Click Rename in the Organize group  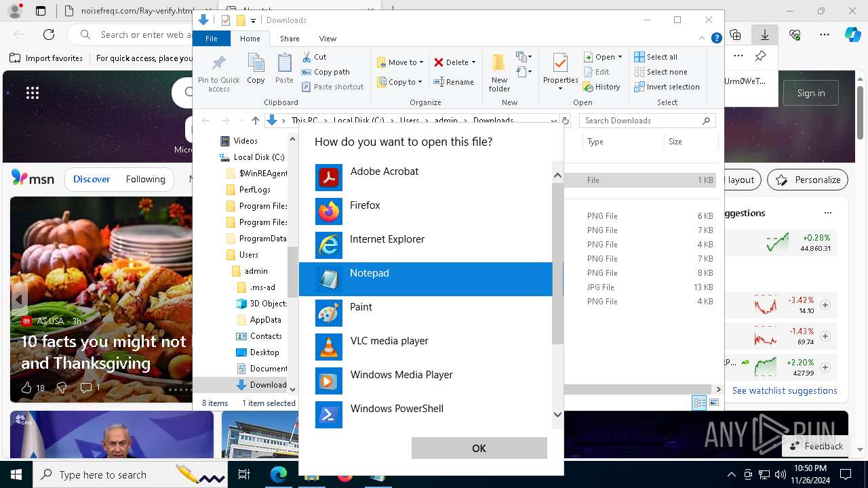point(454,82)
